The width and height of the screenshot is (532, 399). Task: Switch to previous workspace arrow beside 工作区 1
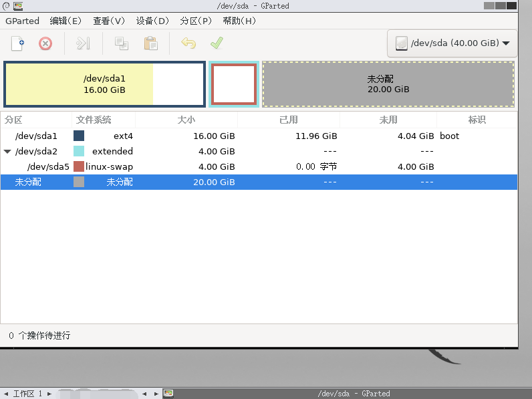click(6, 394)
